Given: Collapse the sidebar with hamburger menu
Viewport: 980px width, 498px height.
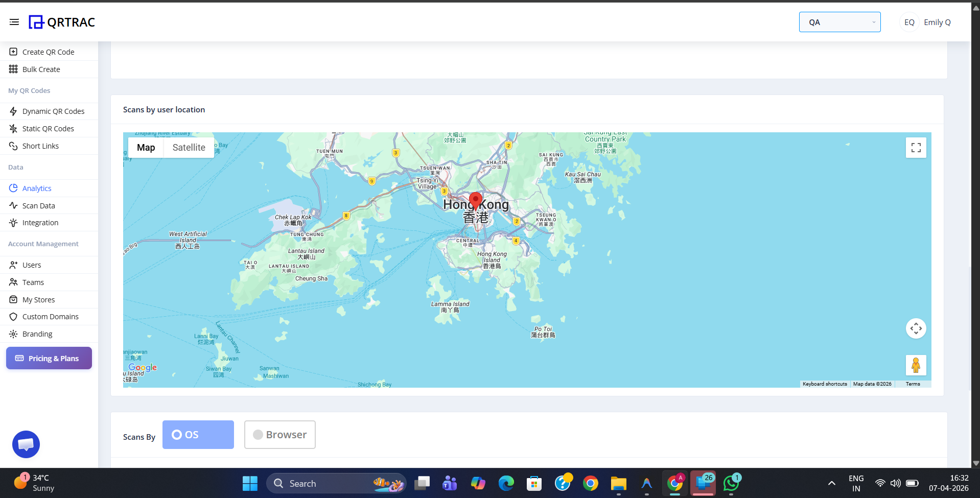Looking at the screenshot, I should (x=14, y=21).
